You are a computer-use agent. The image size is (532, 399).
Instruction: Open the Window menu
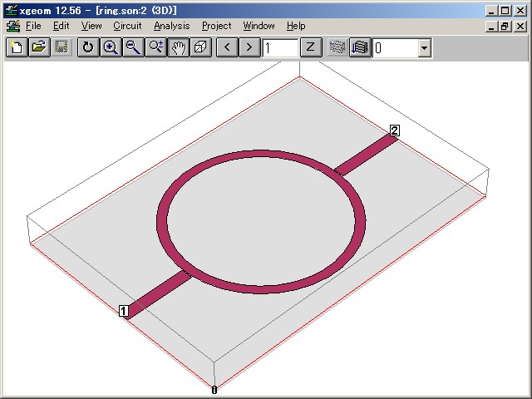[259, 26]
